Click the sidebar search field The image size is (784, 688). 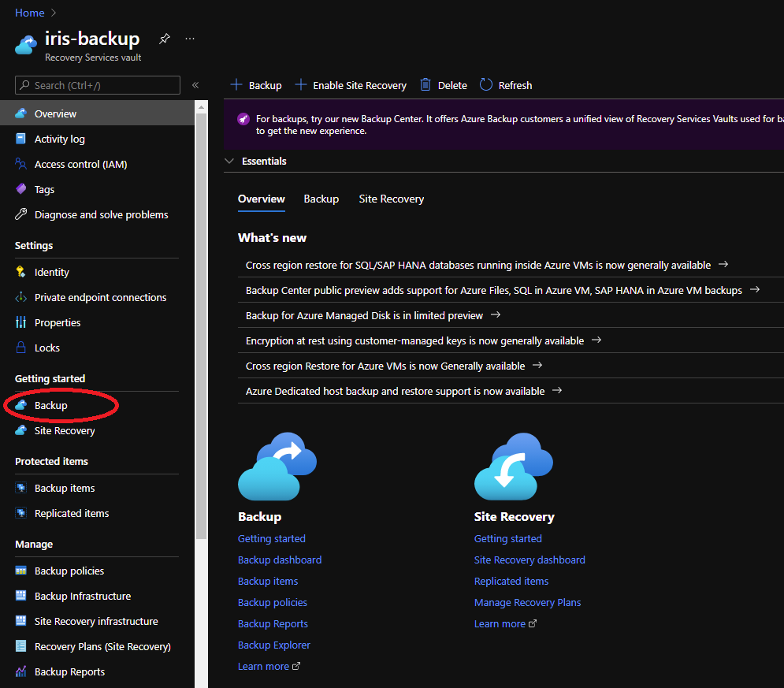[98, 85]
